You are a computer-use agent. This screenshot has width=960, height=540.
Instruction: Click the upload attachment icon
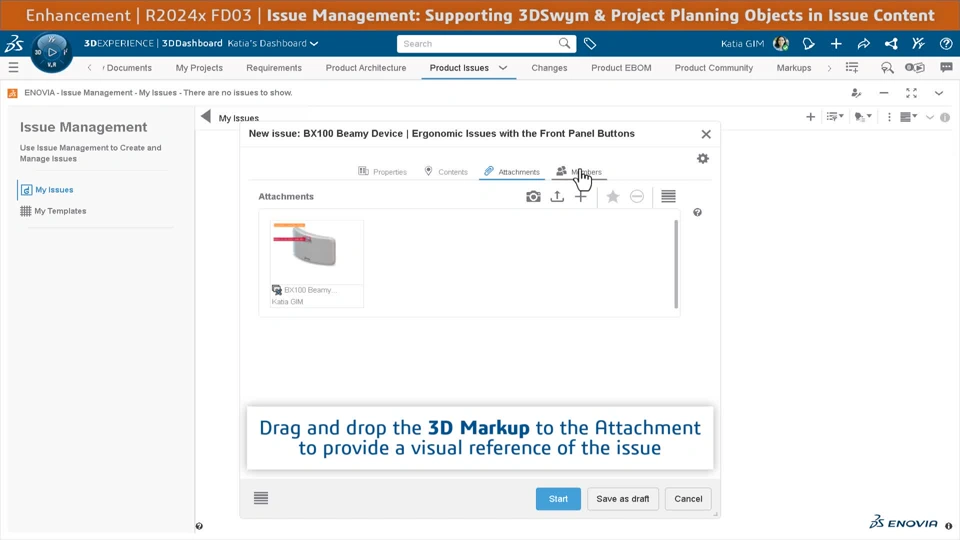[x=557, y=197]
